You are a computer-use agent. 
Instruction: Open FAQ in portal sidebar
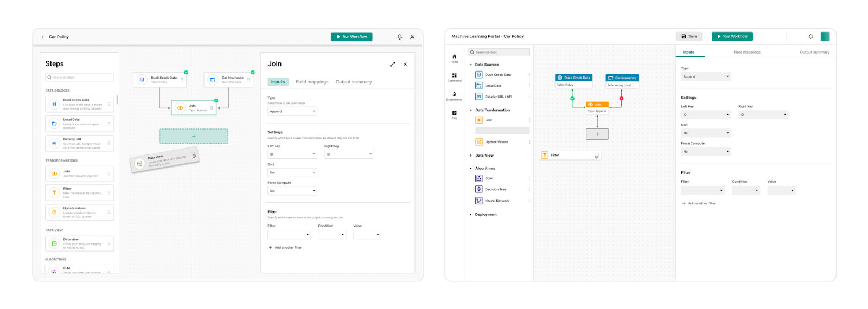pos(454,115)
